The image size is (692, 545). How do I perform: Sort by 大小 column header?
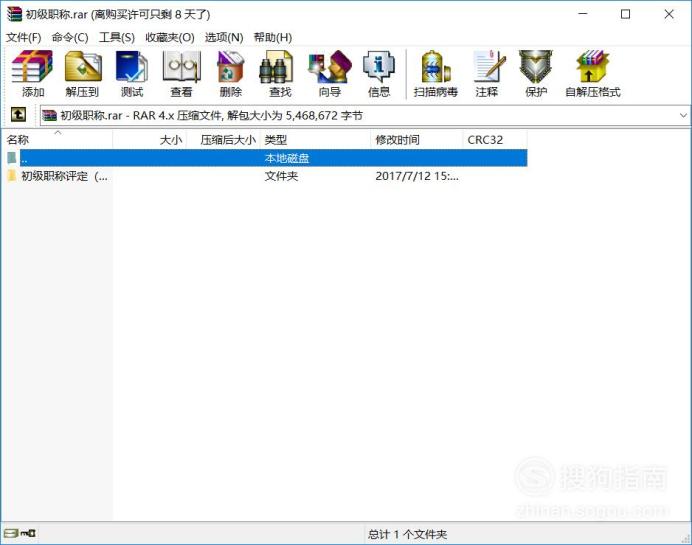150,140
